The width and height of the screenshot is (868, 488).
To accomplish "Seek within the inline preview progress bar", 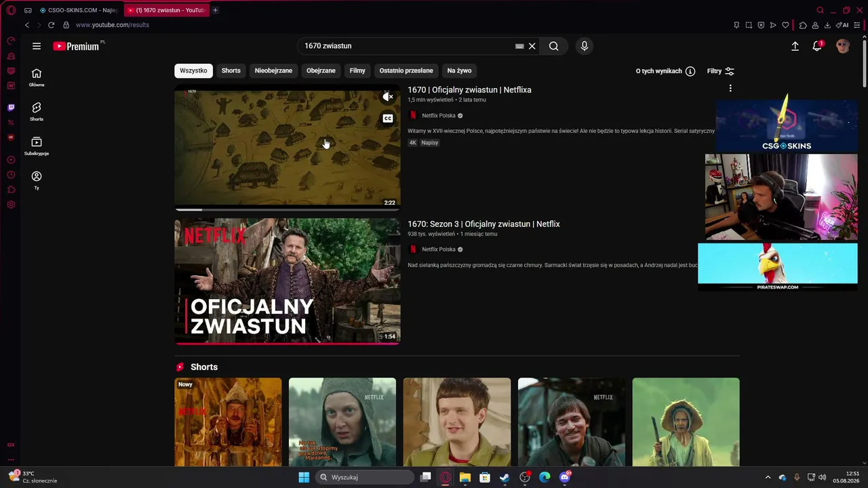I will coord(288,209).
